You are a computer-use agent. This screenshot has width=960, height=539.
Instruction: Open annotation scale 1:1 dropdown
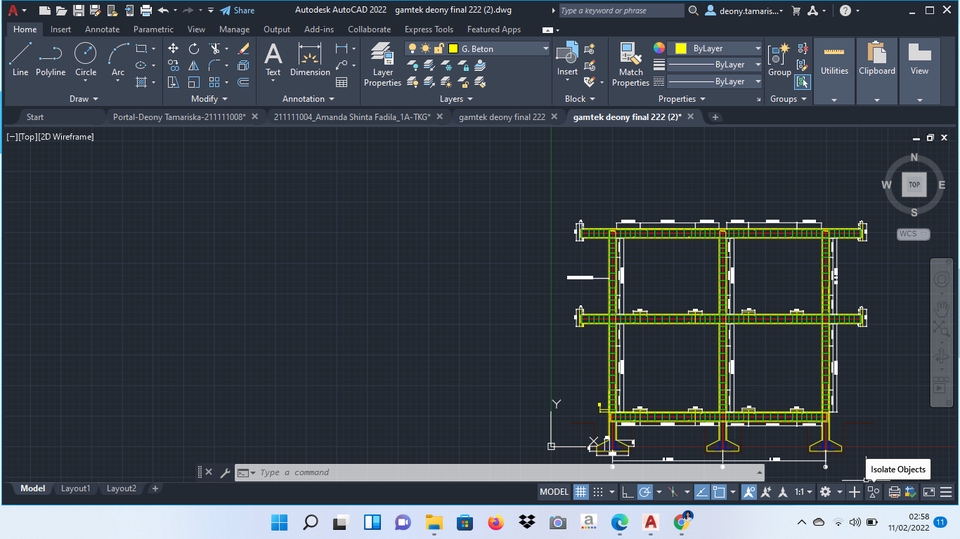tap(803, 492)
